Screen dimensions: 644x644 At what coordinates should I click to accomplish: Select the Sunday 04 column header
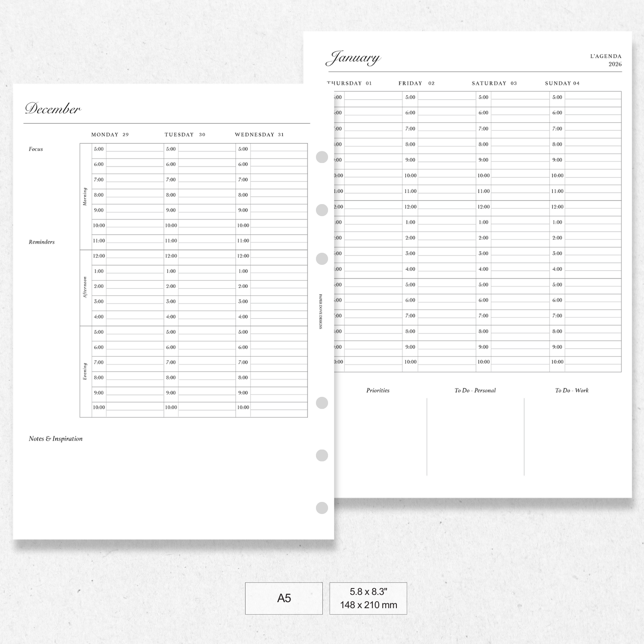tap(562, 83)
